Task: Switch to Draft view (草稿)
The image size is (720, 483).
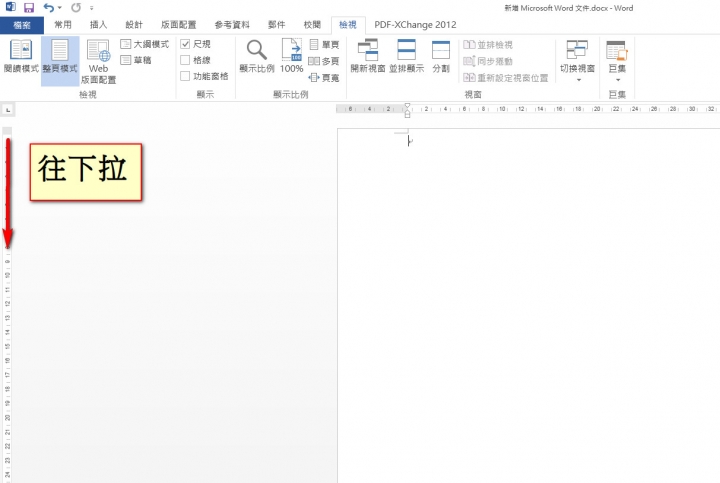Action: pyautogui.click(x=136, y=60)
